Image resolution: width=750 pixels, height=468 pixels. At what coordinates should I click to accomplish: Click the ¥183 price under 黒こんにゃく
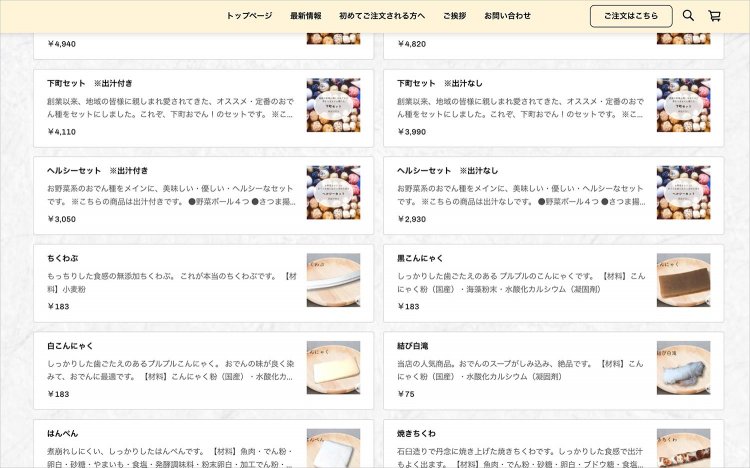[408, 307]
